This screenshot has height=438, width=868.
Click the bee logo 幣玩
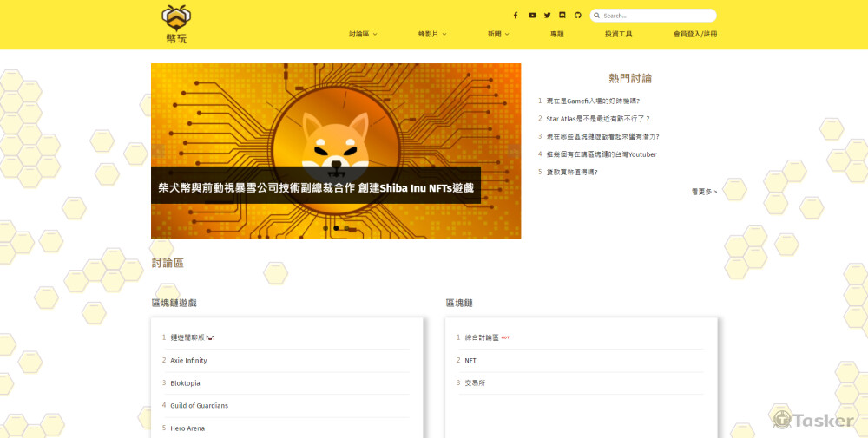click(176, 24)
